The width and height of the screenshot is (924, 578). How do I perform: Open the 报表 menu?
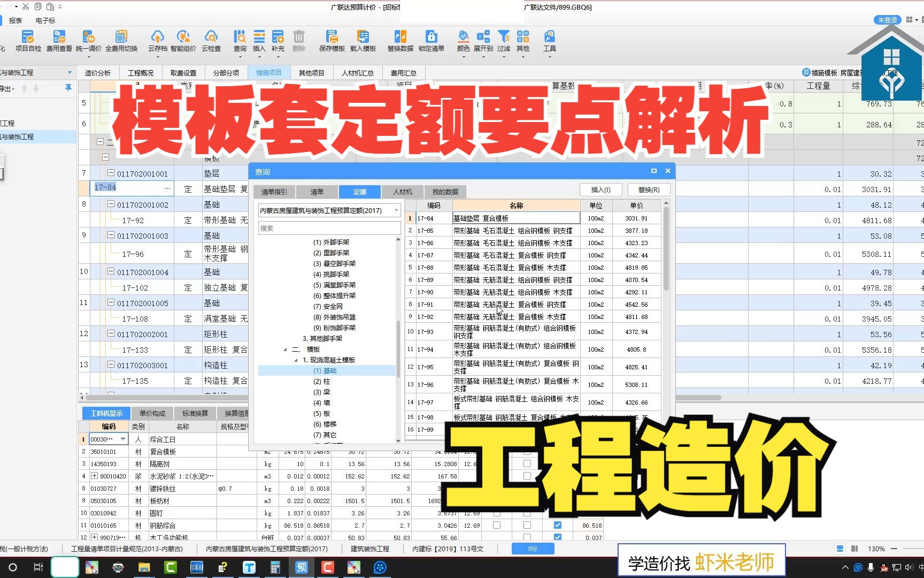pyautogui.click(x=16, y=20)
